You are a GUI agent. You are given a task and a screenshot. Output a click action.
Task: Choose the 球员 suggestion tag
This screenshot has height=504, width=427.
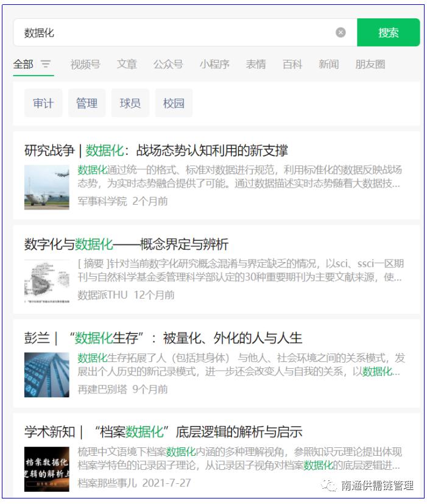click(x=130, y=103)
